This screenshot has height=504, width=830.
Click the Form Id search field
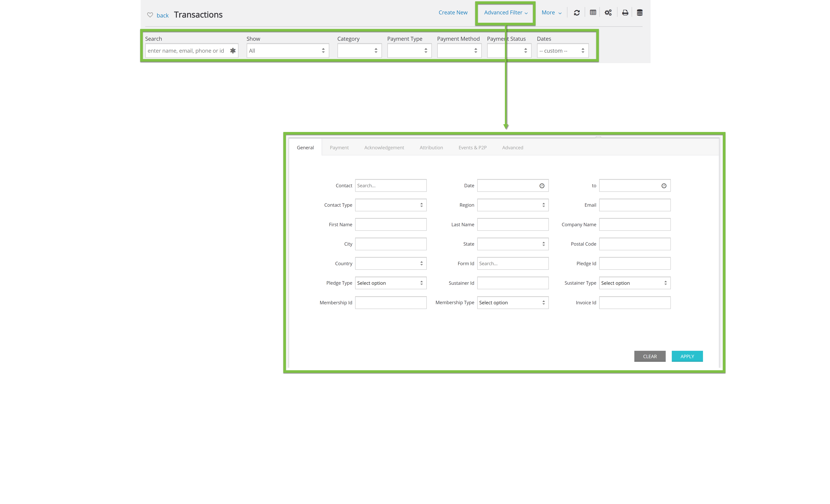[x=513, y=264]
